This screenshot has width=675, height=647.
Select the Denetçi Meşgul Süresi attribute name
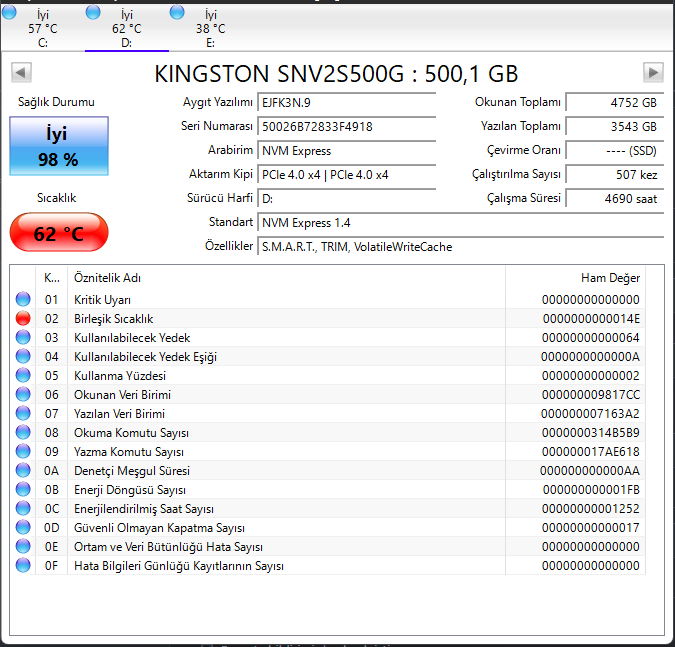click(132, 471)
